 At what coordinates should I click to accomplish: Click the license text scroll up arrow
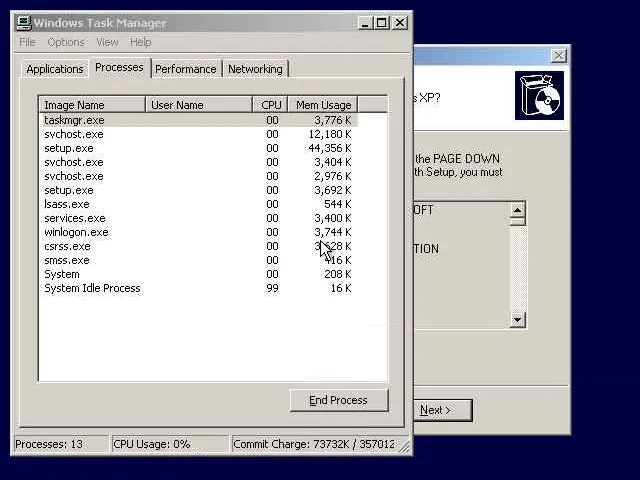tap(518, 210)
